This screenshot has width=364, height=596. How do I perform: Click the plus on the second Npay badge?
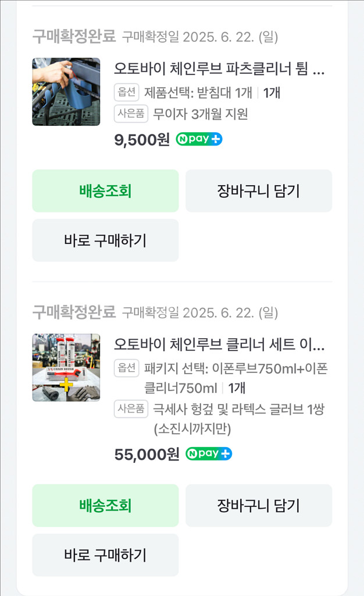223,454
